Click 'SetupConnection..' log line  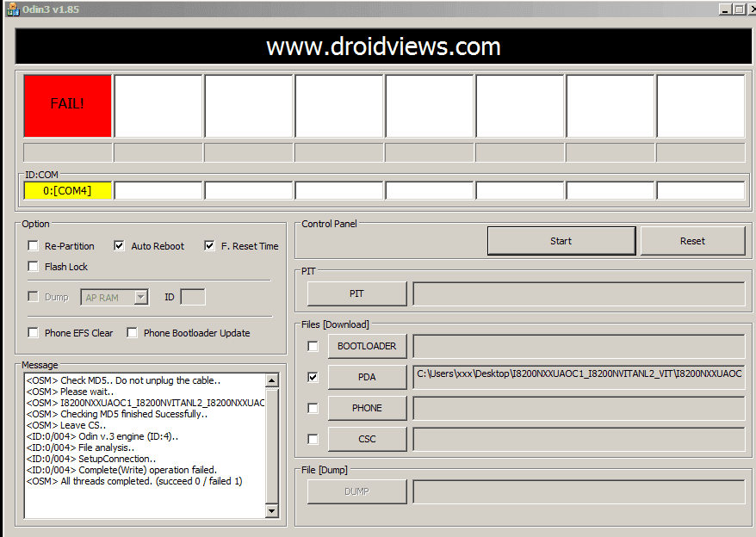tap(91, 459)
